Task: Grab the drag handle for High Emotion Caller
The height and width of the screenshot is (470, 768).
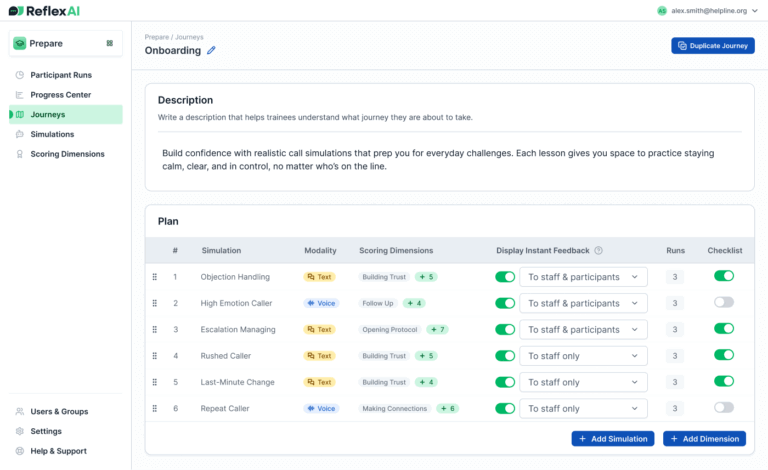Action: tap(155, 304)
